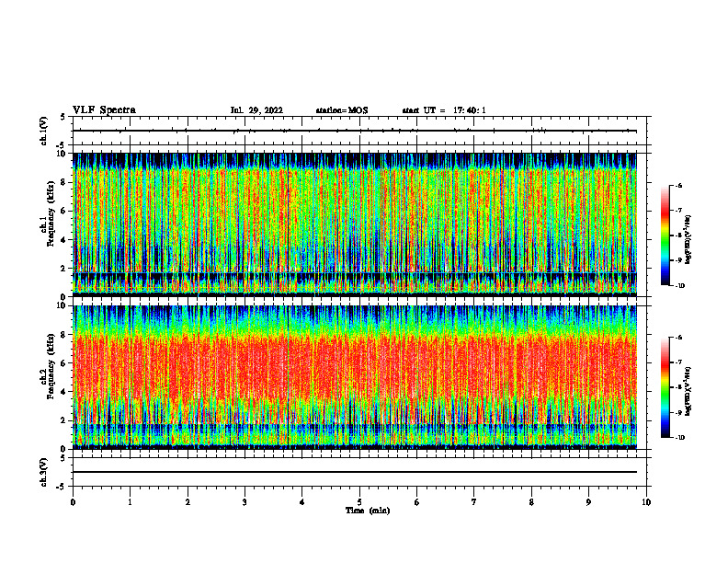The height and width of the screenshot is (563, 728).
Task: Click the '-6' label on ch.2 color bar
Action: (678, 338)
